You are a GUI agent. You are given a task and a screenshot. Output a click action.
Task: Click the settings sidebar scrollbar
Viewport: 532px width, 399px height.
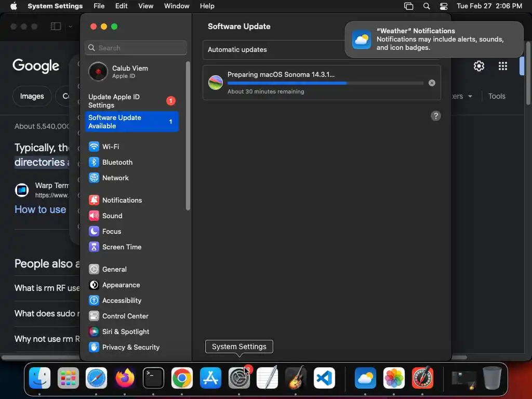188,136
